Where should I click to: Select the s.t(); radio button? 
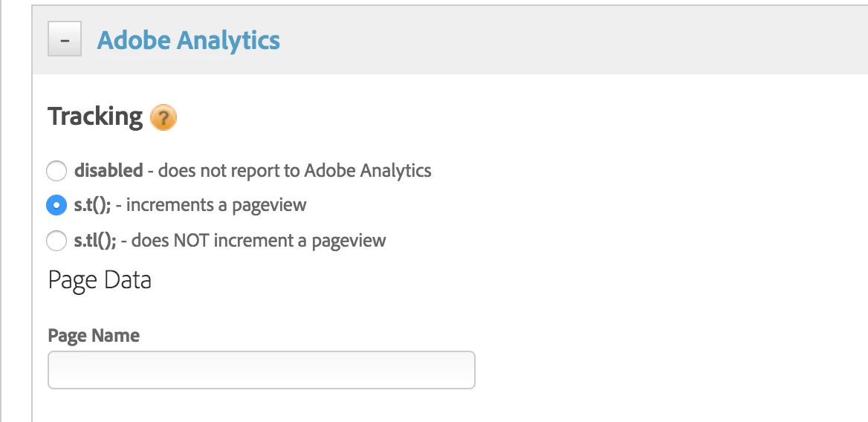click(x=56, y=205)
